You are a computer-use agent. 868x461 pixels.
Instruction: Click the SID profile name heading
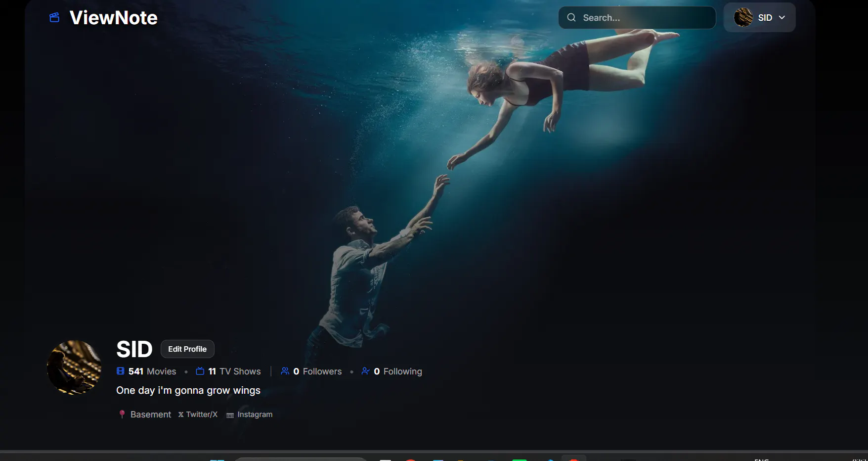pyautogui.click(x=134, y=349)
